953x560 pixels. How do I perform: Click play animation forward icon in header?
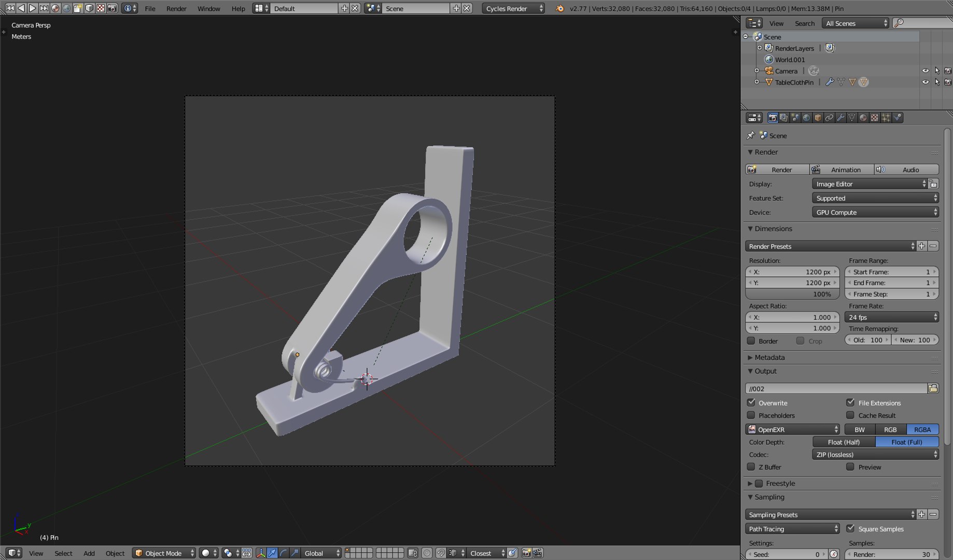(x=33, y=8)
